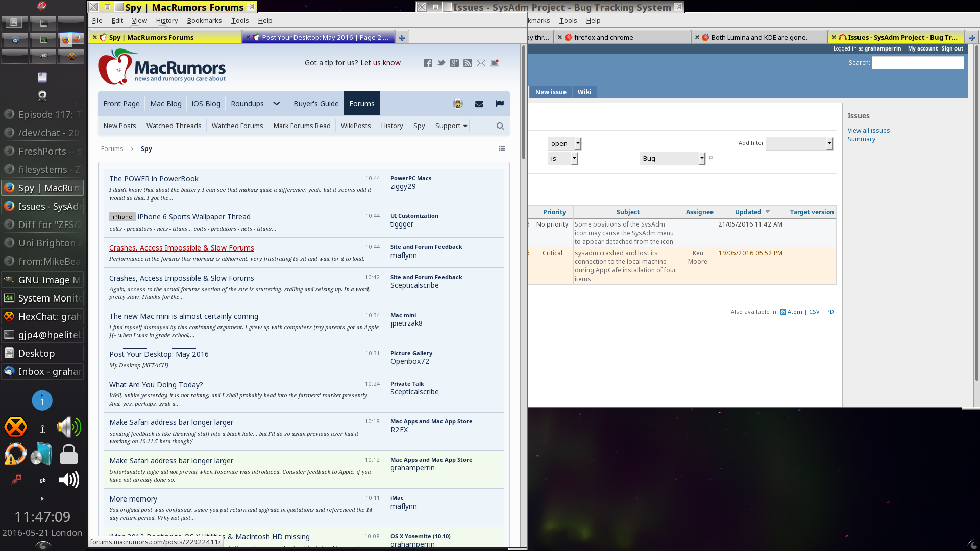The height and width of the screenshot is (551, 980).
Task: Click the blue notification circle showing 1
Action: point(42,401)
